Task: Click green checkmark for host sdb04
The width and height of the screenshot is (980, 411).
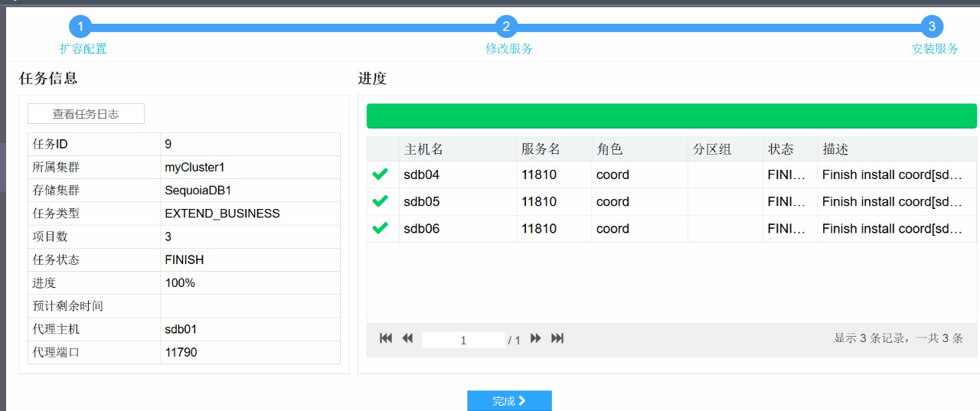Action: click(x=380, y=175)
